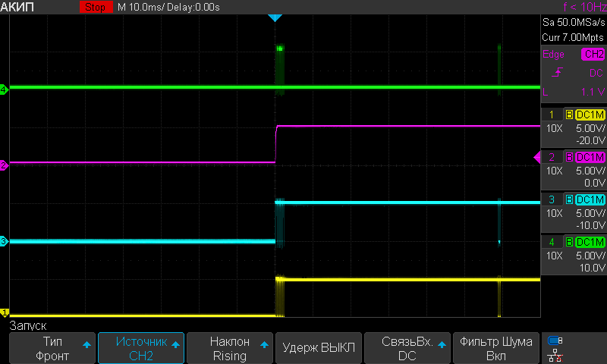Click the M 10.0ms/ timebase readout
Image resolution: width=607 pixels, height=364 pixels.
(x=141, y=7)
